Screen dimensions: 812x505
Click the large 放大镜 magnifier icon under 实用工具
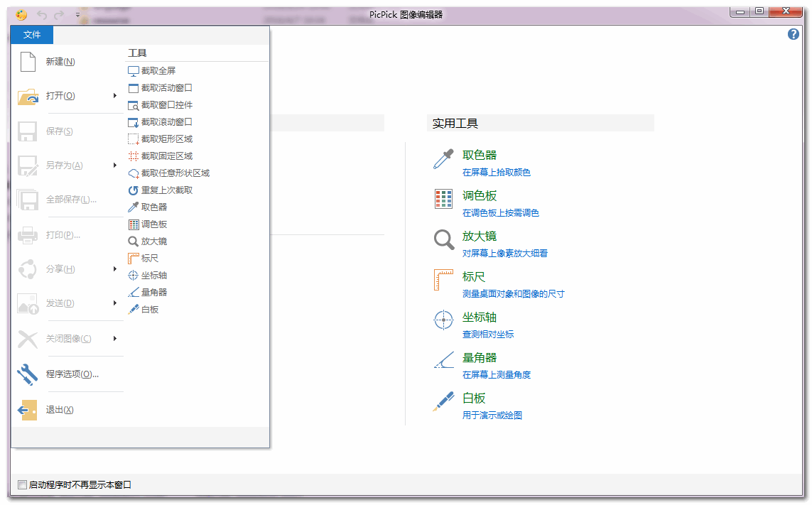[x=444, y=240]
